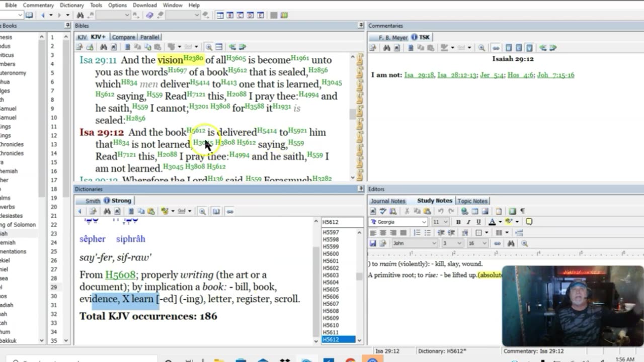Switch to the KJV Bible tab
This screenshot has width=644, height=362.
(82, 37)
